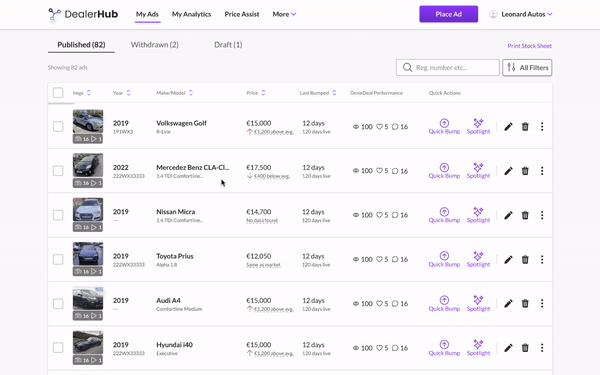Select the Toyota Prius row checkbox
Screen dimensions: 600x375
(x=58, y=259)
